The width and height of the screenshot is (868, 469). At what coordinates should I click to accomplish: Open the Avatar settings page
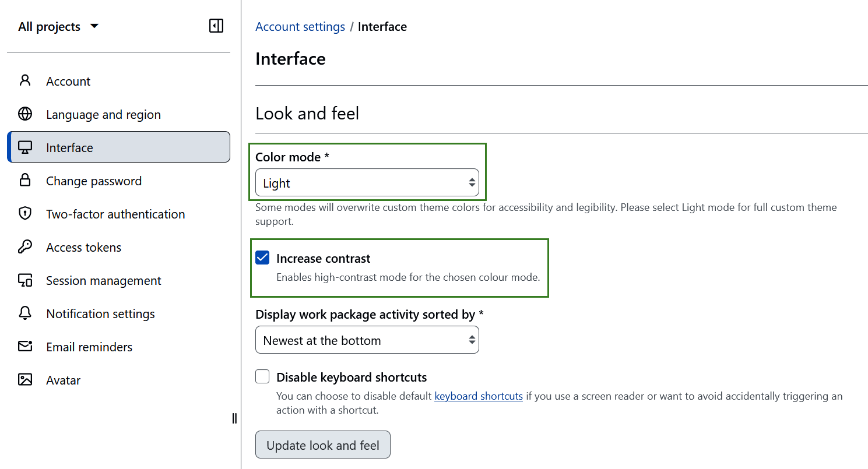pos(25,380)
